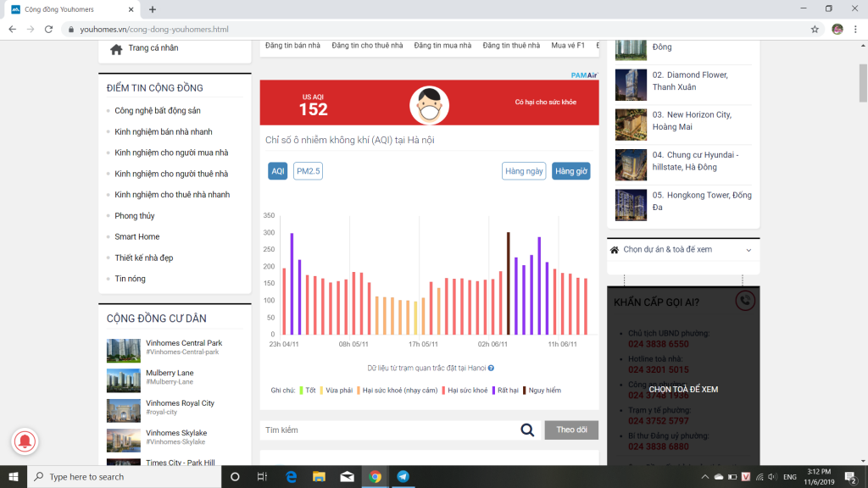
Task: Click in the Tìm kiếm search field
Action: coord(390,430)
